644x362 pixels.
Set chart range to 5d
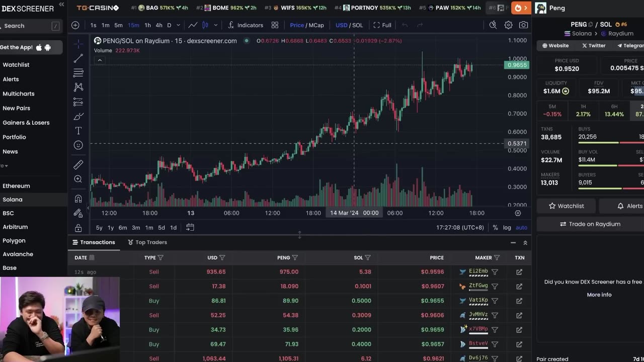point(162,227)
